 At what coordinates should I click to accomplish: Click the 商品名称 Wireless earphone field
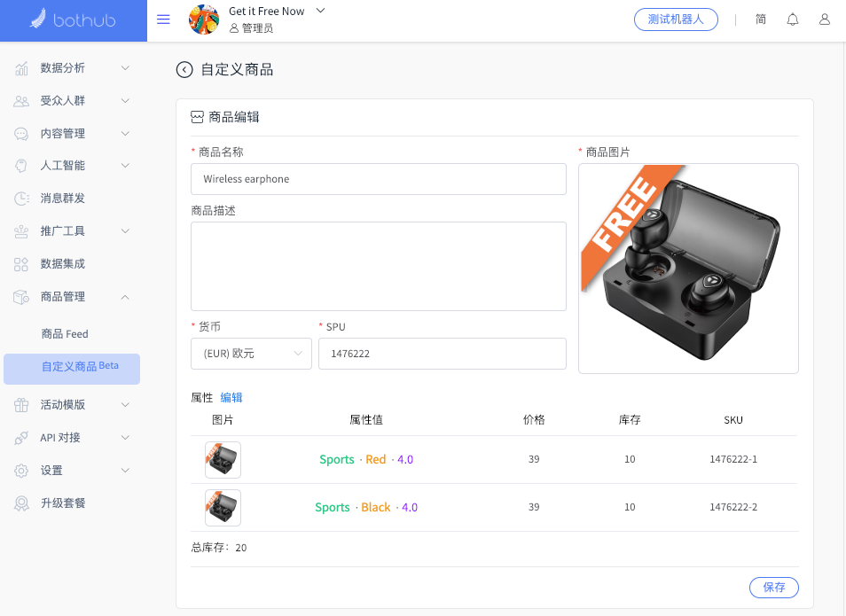click(x=379, y=179)
